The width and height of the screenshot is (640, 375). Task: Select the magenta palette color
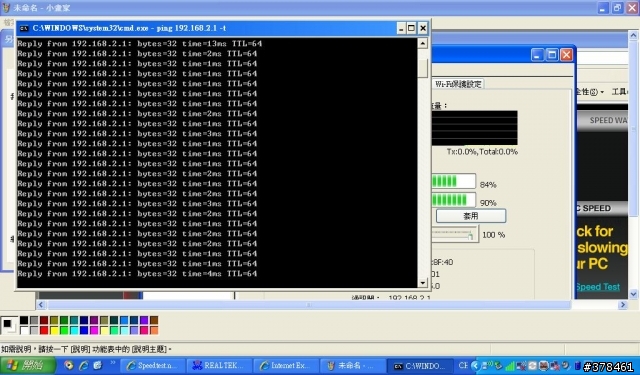pos(94,330)
